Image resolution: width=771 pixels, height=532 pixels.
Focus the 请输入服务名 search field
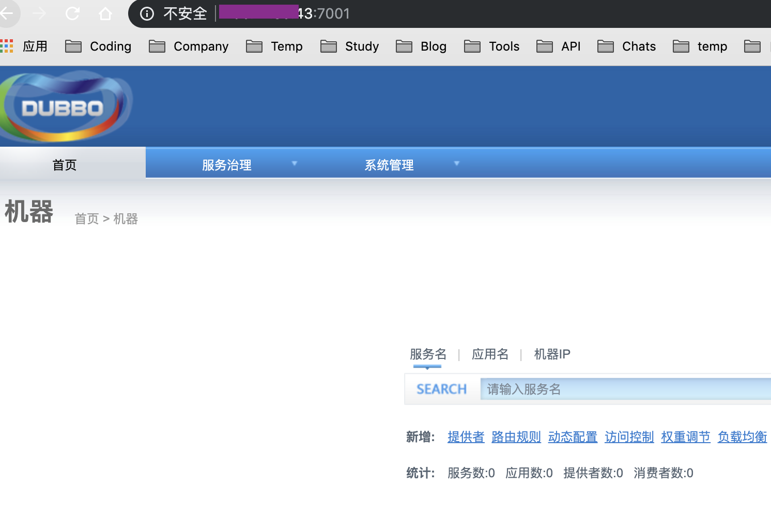click(x=625, y=389)
